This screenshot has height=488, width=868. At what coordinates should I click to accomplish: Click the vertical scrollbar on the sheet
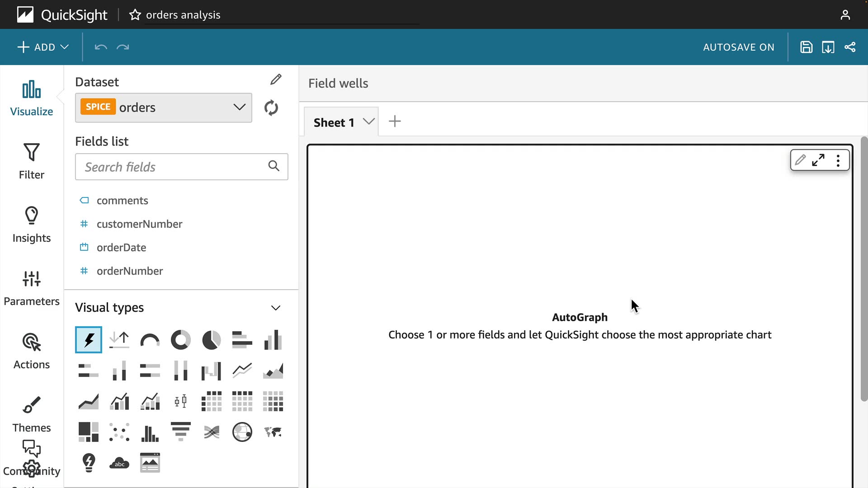pyautogui.click(x=864, y=269)
